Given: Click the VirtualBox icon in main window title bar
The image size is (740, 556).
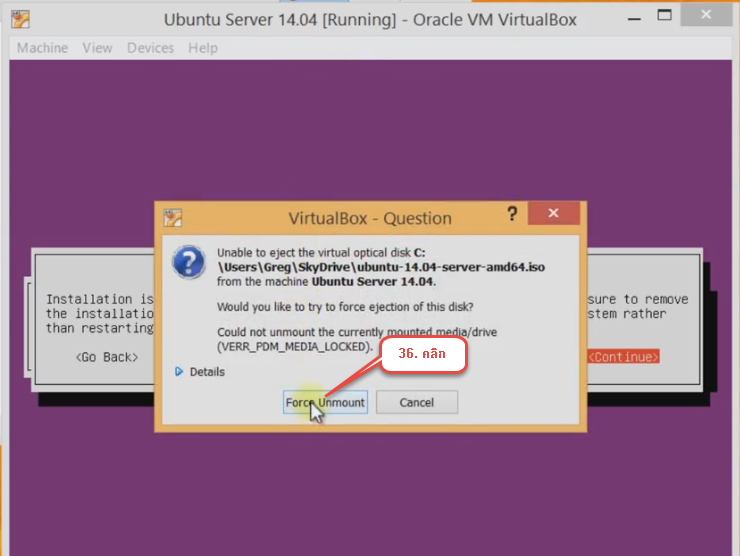Looking at the screenshot, I should click(x=20, y=19).
